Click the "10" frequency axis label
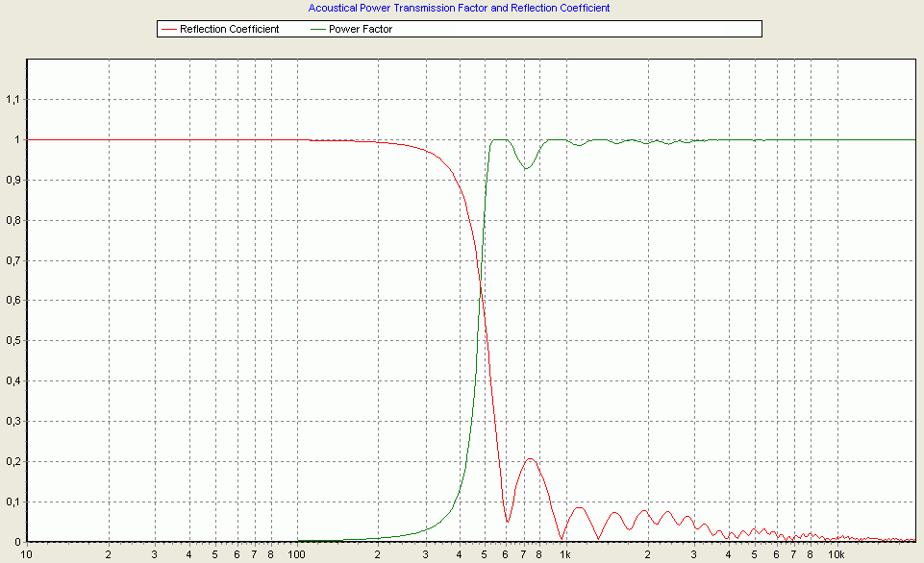Screen dimensions: 924x563 (x=27, y=554)
